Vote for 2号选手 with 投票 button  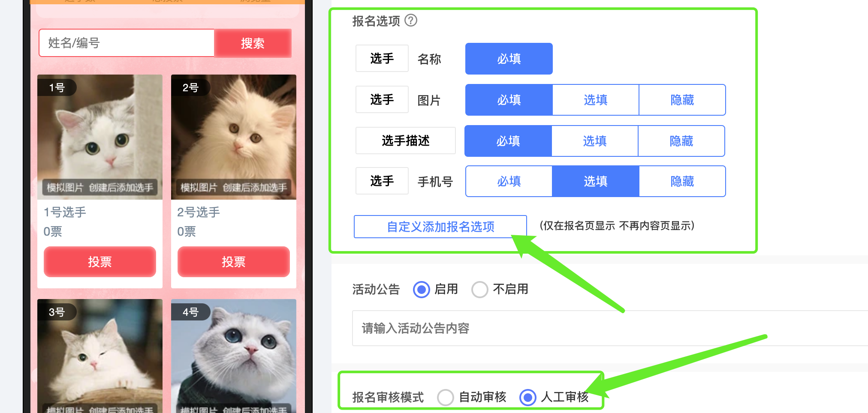[234, 262]
